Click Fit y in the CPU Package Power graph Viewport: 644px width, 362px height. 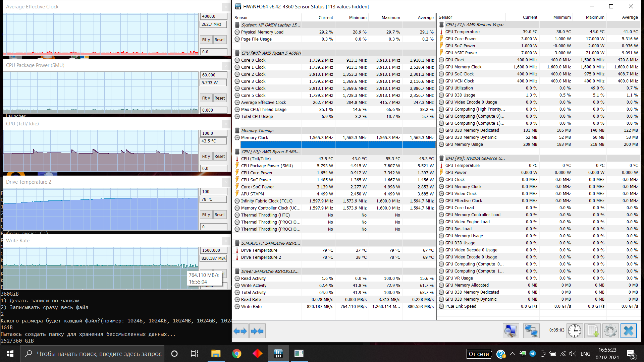point(206,98)
